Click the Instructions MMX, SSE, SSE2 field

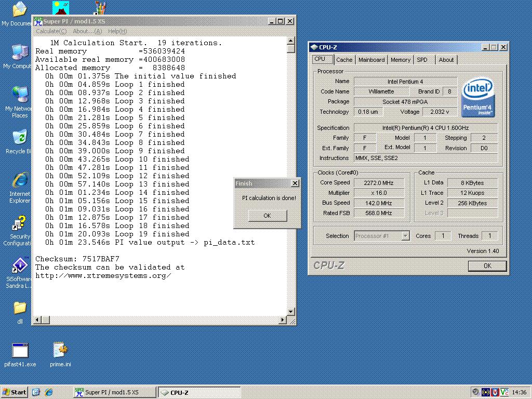coord(426,158)
